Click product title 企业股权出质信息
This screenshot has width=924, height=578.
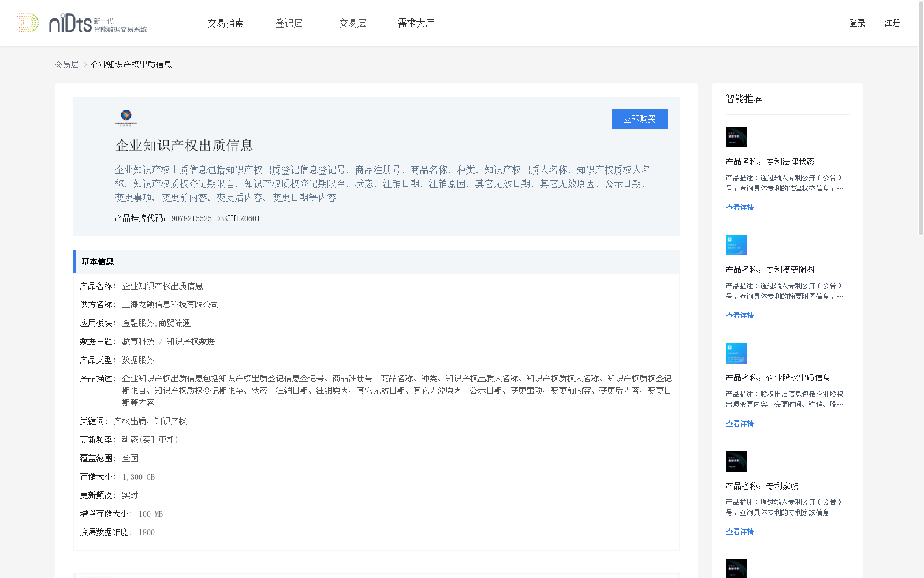[778, 378]
